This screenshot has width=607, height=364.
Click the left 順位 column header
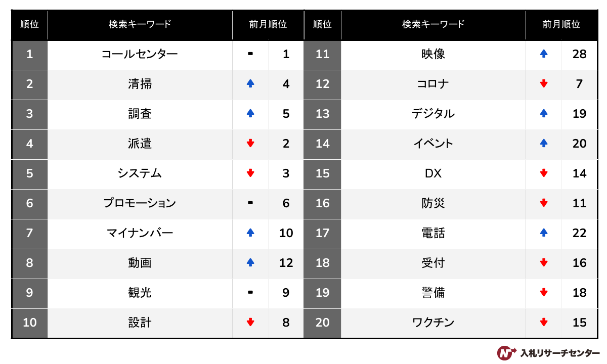pos(29,24)
